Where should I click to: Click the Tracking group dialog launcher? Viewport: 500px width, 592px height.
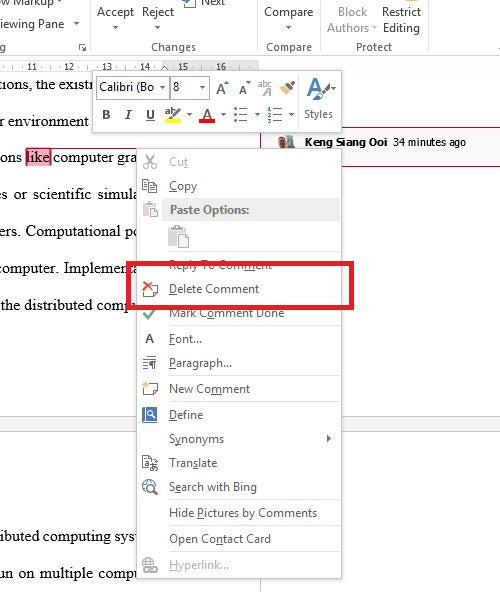point(82,47)
